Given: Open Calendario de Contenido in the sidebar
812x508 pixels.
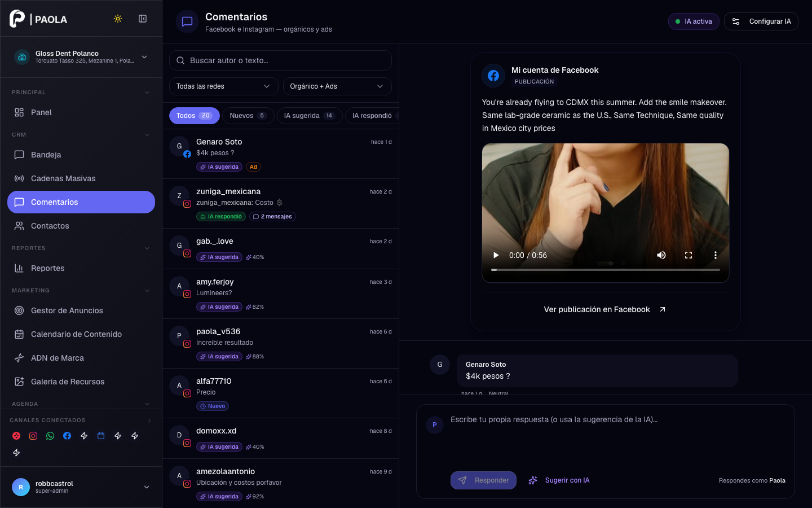Looking at the screenshot, I should [x=81, y=334].
